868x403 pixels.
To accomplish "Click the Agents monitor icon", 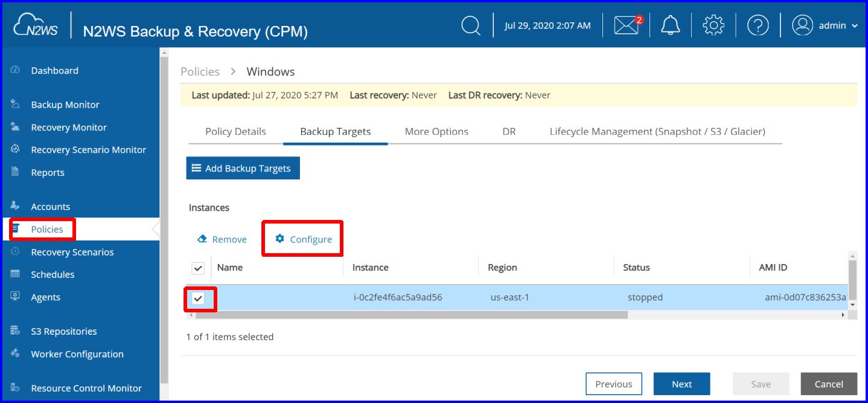I will pos(16,297).
